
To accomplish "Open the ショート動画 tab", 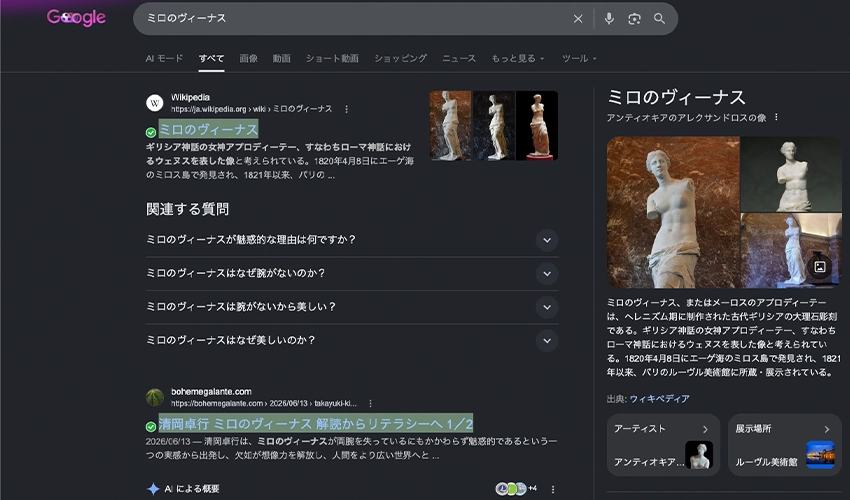I will pyautogui.click(x=332, y=59).
